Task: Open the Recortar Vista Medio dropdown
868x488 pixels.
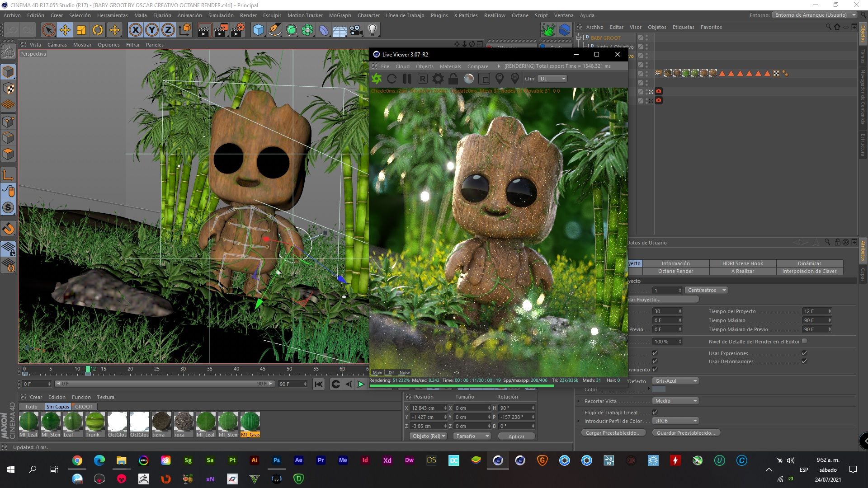Action: coord(675,401)
